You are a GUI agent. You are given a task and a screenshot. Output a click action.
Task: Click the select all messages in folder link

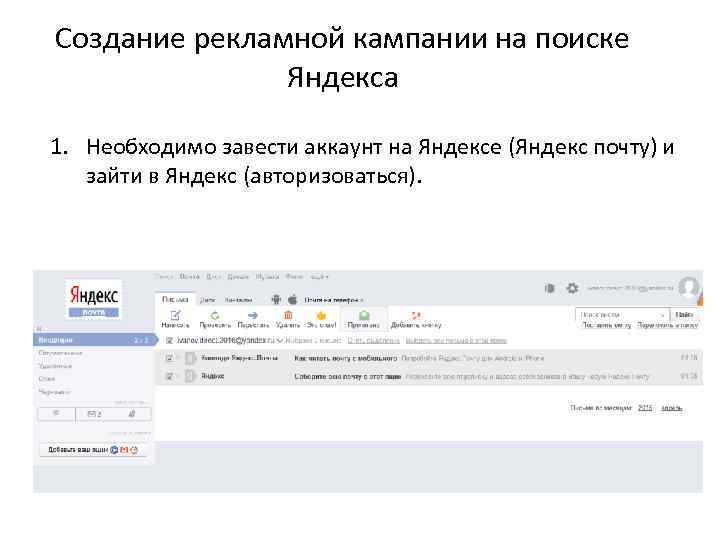(x=456, y=341)
